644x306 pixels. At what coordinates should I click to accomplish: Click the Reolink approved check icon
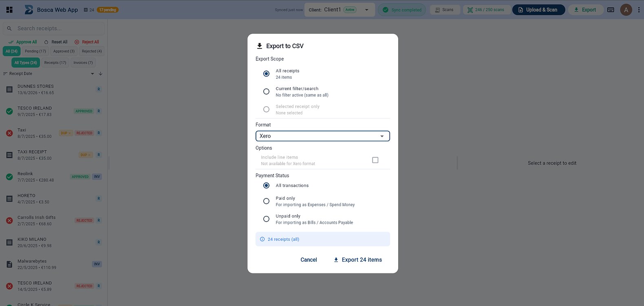point(9,177)
